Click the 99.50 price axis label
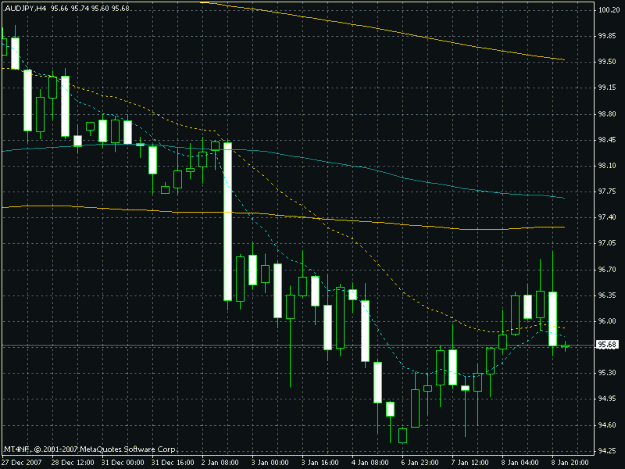Image resolution: width=625 pixels, height=469 pixels. click(x=606, y=62)
